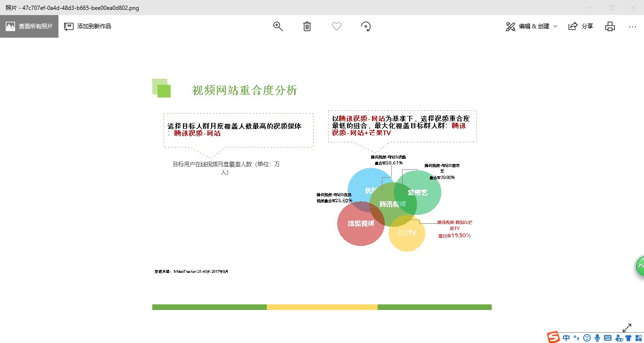644x343 pixels.
Task: Click the 爱奇艺 green bubble
Action: tap(418, 192)
